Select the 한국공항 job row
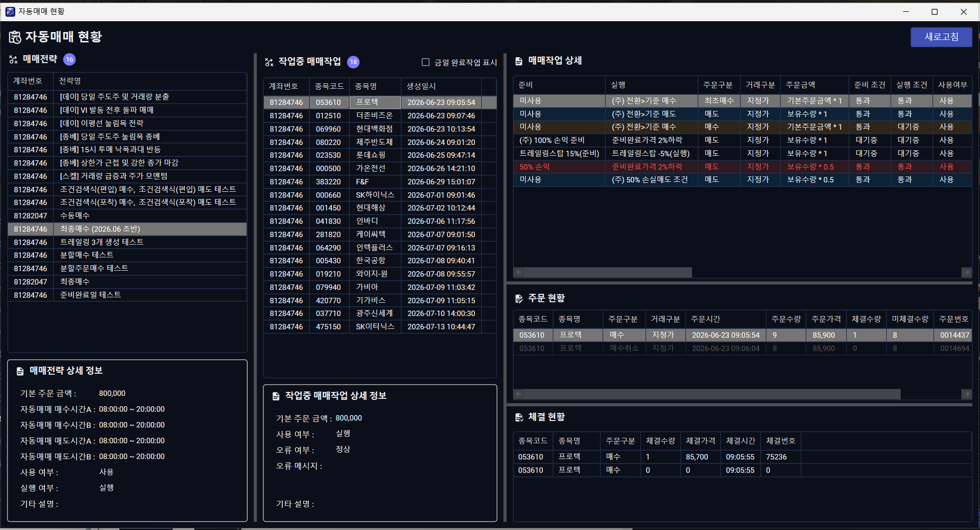The width and height of the screenshot is (980, 530). click(380, 261)
